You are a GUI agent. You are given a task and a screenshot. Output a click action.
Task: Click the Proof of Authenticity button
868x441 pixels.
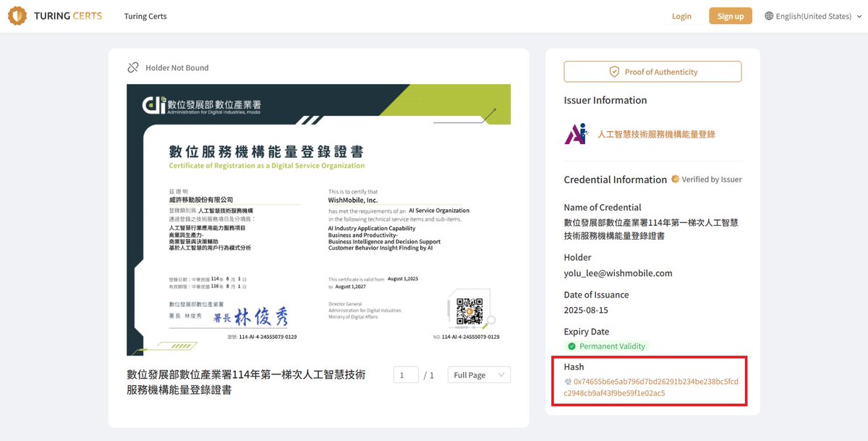pyautogui.click(x=652, y=71)
